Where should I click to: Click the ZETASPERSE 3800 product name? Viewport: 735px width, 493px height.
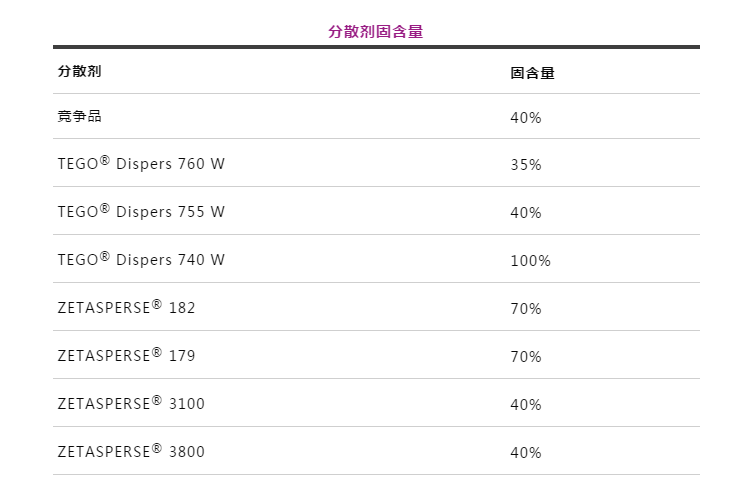(x=131, y=452)
